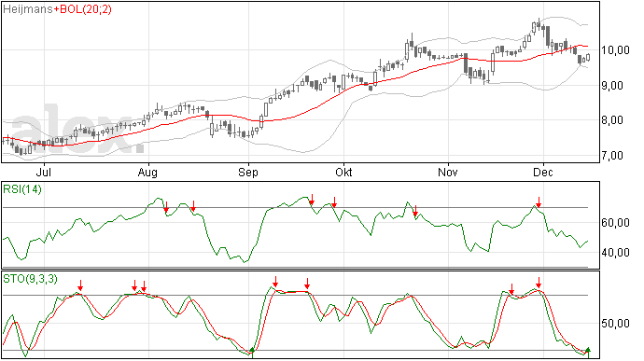Select the Okt month label

(x=343, y=172)
